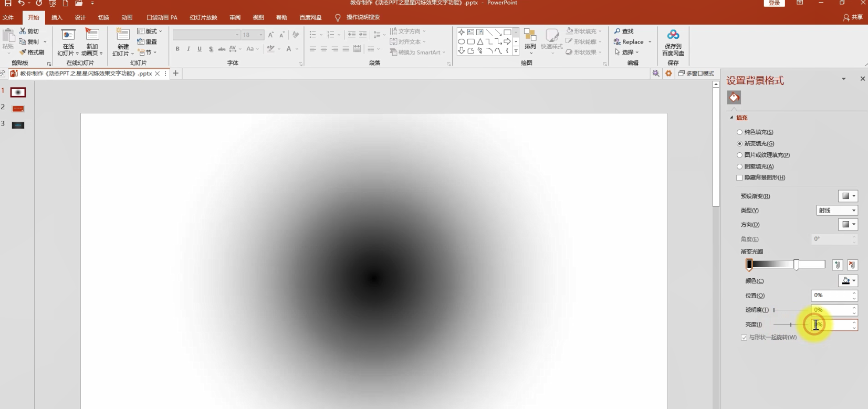This screenshot has width=868, height=409.
Task: Click the Reset (重置) slide button
Action: pyautogui.click(x=147, y=41)
